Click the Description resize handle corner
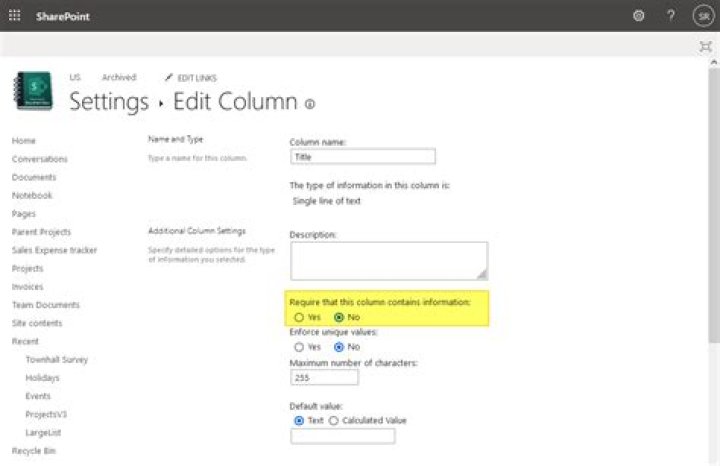 (482, 275)
